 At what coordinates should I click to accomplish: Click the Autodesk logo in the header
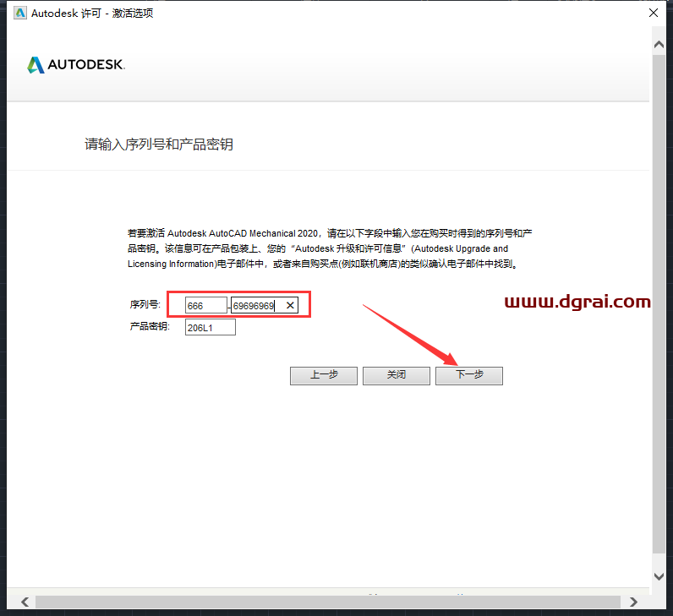click(x=76, y=65)
